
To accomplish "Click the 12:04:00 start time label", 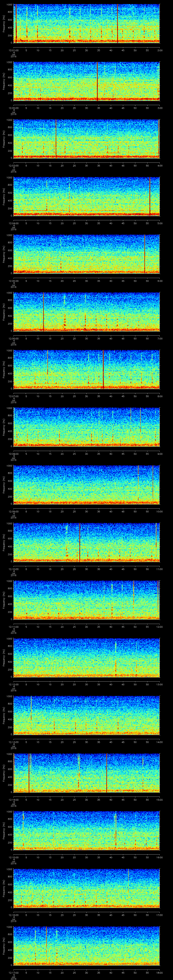I will tap(13, 223).
